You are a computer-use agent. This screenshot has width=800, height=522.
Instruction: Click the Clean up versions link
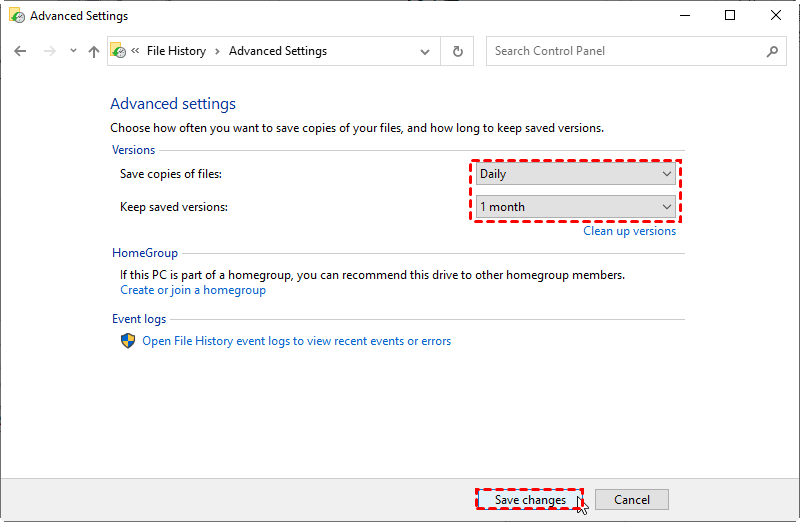coord(629,231)
